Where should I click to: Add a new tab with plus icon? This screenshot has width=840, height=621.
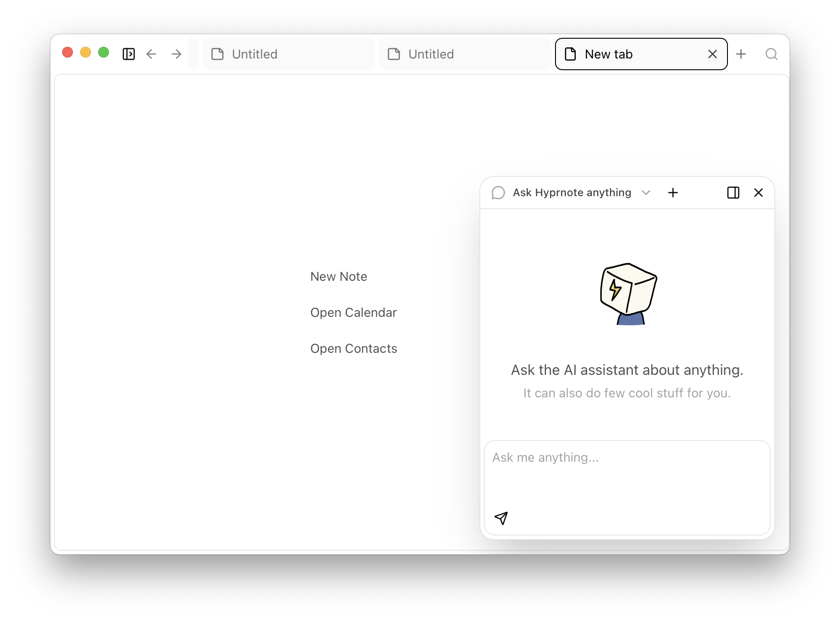click(741, 54)
